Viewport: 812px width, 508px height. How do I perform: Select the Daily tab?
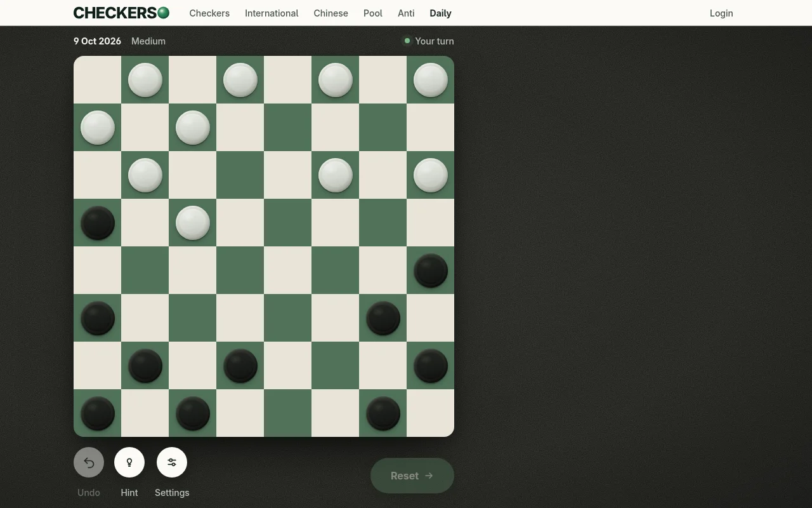tap(440, 13)
